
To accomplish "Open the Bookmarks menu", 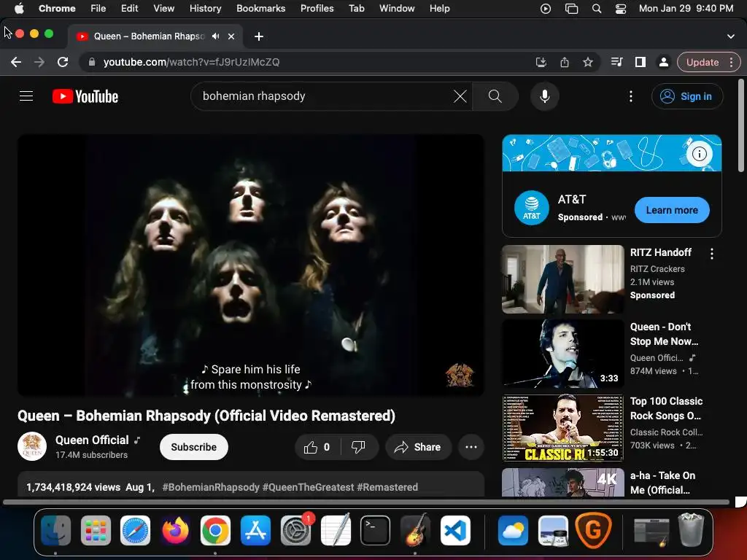I will pos(260,9).
